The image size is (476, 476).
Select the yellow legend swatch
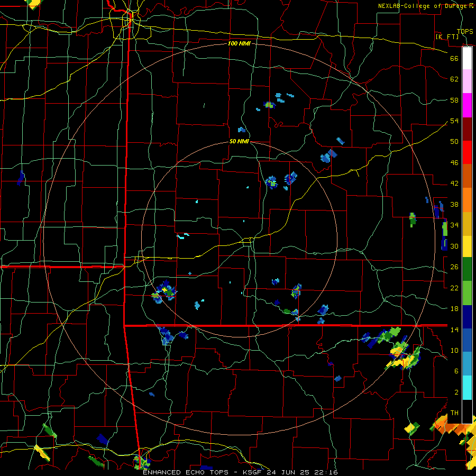(x=467, y=246)
